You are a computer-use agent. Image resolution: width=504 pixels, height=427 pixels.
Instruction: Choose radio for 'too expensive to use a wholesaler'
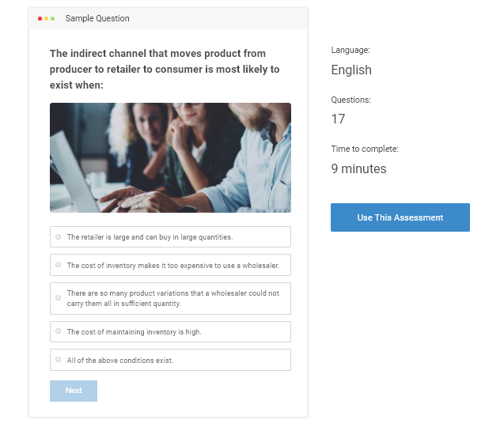click(59, 265)
